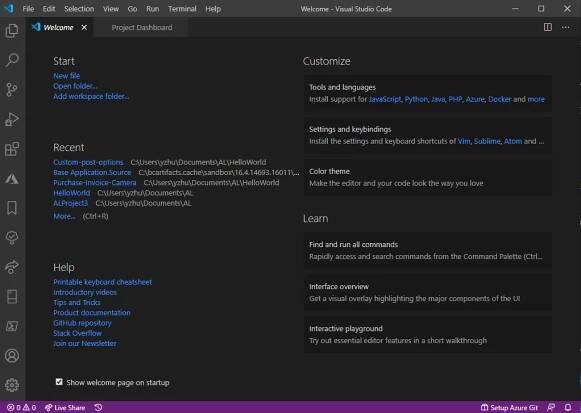Click the errors and warnings status indicator
Viewport: 581px width, 413px height.
(21, 407)
